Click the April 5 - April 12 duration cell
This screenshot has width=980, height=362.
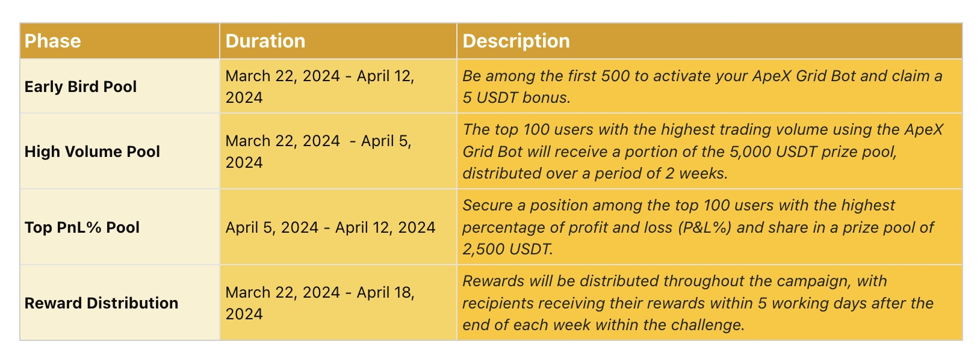[x=338, y=227]
